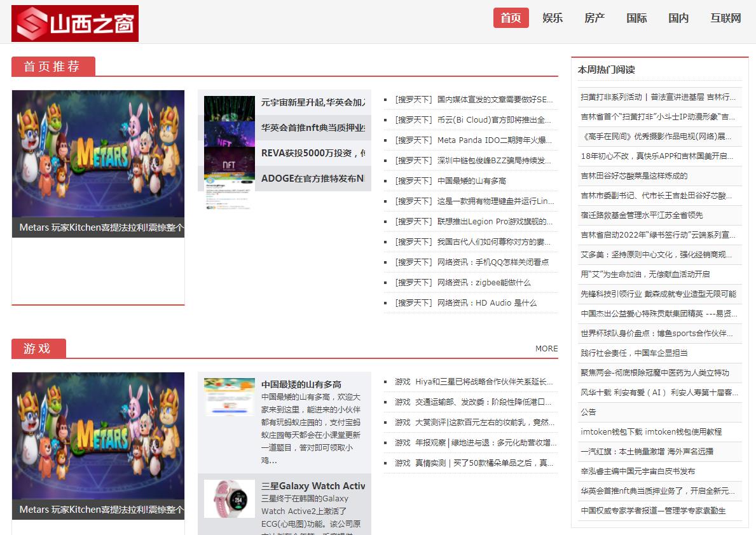This screenshot has width=756, height=535.
Task: Open 《高手在民间》优秀摄影作品 link
Action: [x=656, y=137]
